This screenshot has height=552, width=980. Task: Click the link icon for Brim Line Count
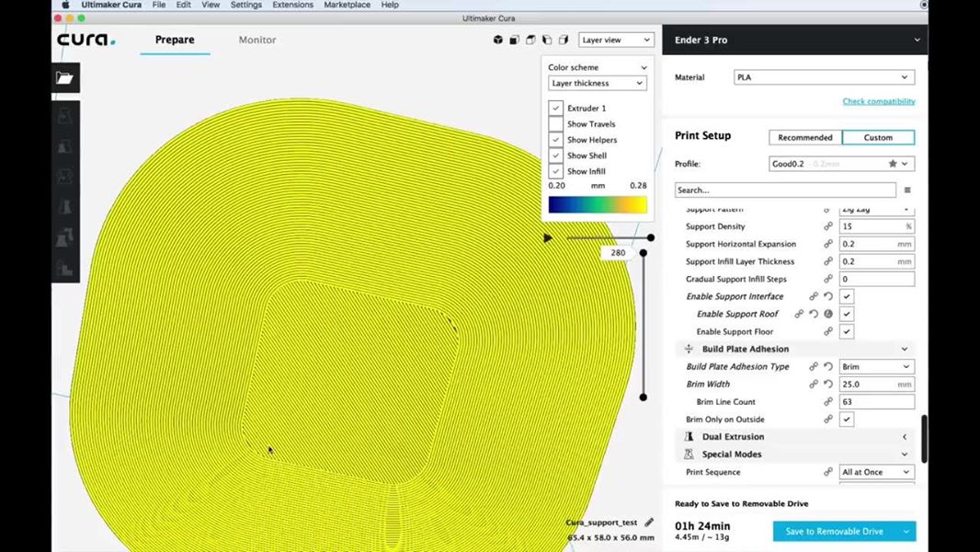pos(828,401)
